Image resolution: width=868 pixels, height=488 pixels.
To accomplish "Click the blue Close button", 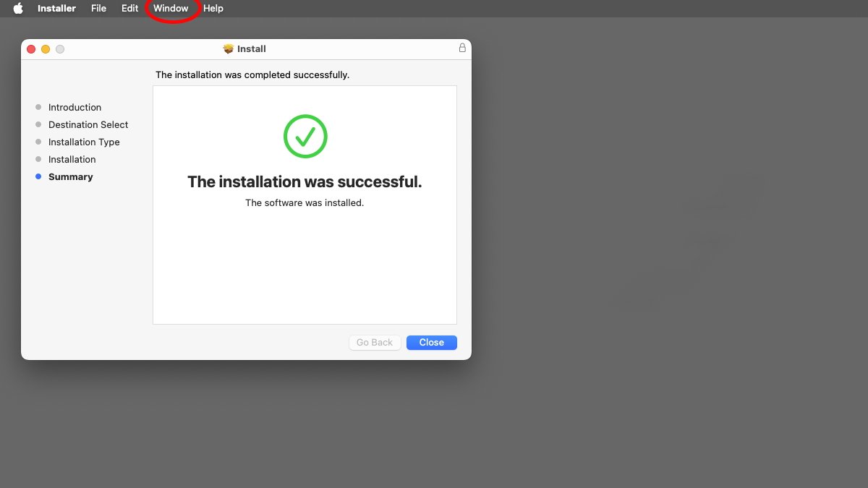I will pyautogui.click(x=432, y=343).
